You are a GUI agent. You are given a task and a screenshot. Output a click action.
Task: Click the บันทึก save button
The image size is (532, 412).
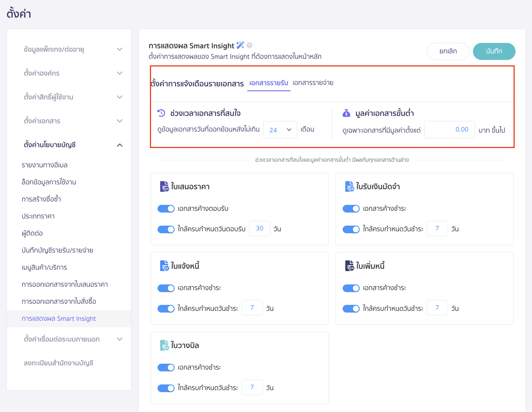pos(494,51)
